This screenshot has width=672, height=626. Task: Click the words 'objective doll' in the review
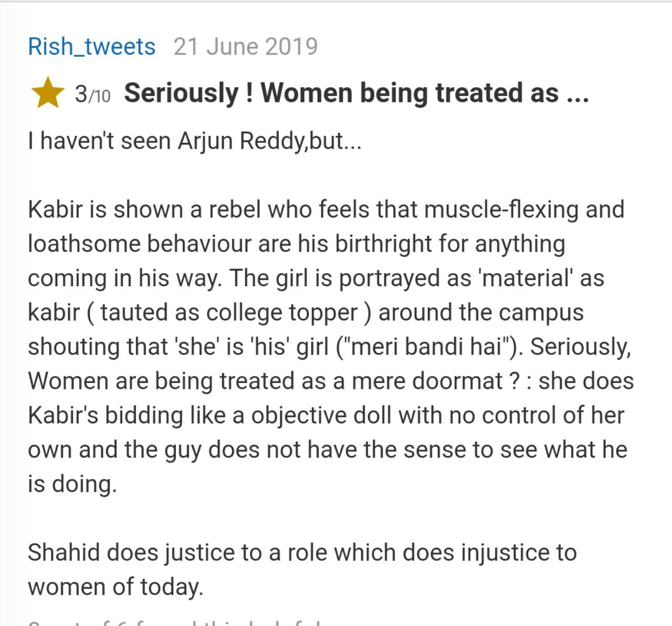(321, 416)
